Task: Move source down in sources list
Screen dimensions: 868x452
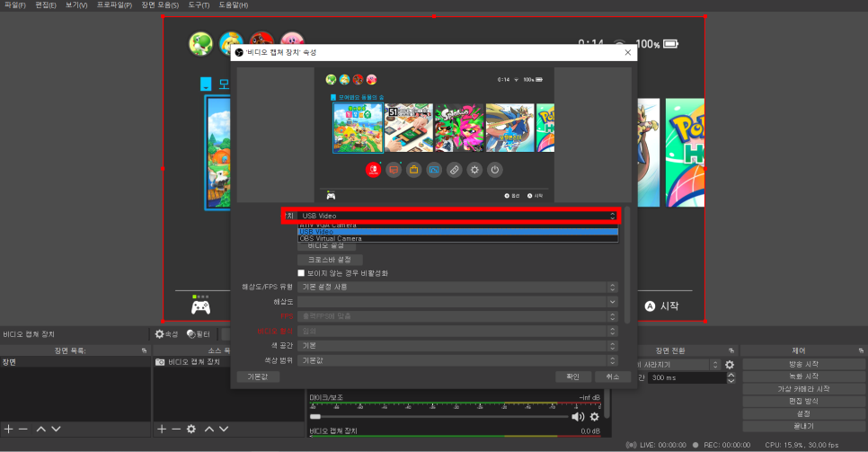Action: [x=224, y=429]
